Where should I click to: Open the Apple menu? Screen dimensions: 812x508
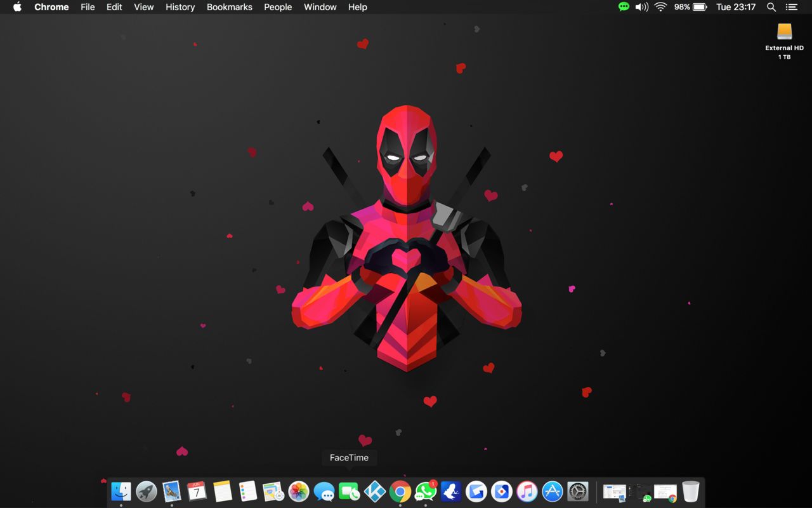(x=17, y=7)
